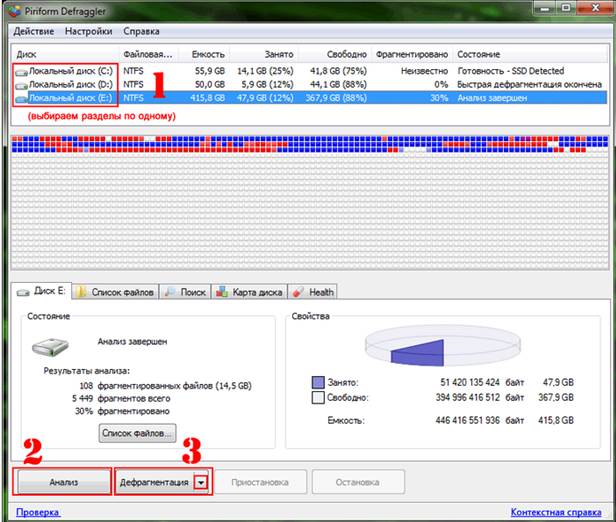Select the Диск E: tab

pyautogui.click(x=41, y=291)
